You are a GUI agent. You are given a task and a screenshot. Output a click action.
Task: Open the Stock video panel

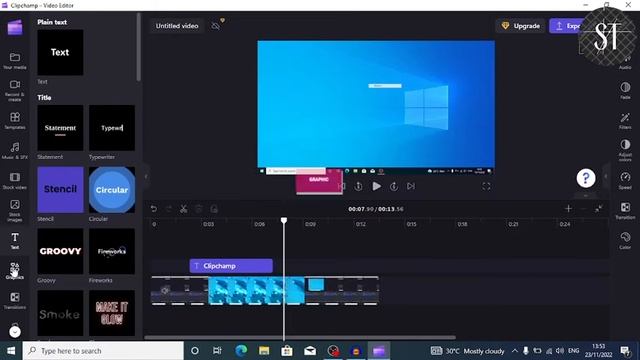15,180
